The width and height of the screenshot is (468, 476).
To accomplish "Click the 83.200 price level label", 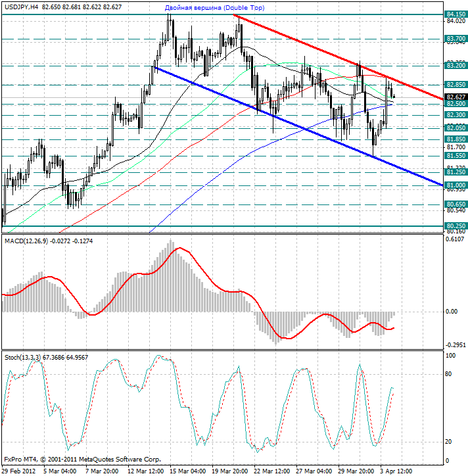I will click(456, 66).
